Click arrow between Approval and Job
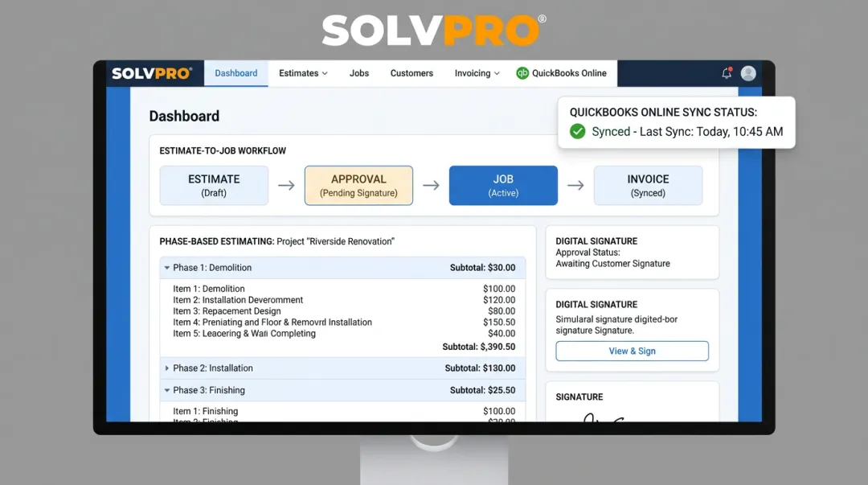868x485 pixels. [x=431, y=185]
